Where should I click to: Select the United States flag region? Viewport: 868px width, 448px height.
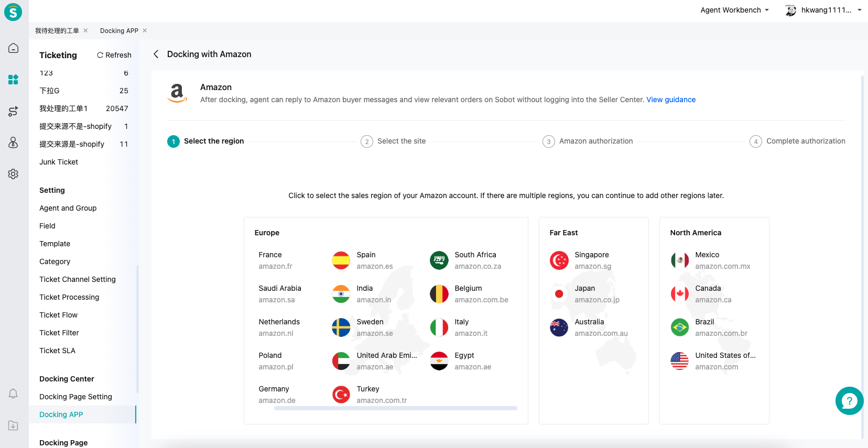point(680,361)
